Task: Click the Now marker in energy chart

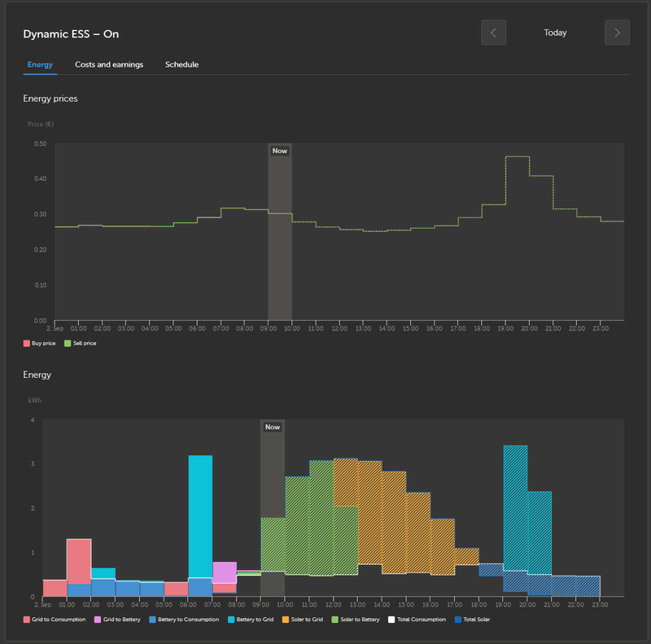Action: pos(273,427)
